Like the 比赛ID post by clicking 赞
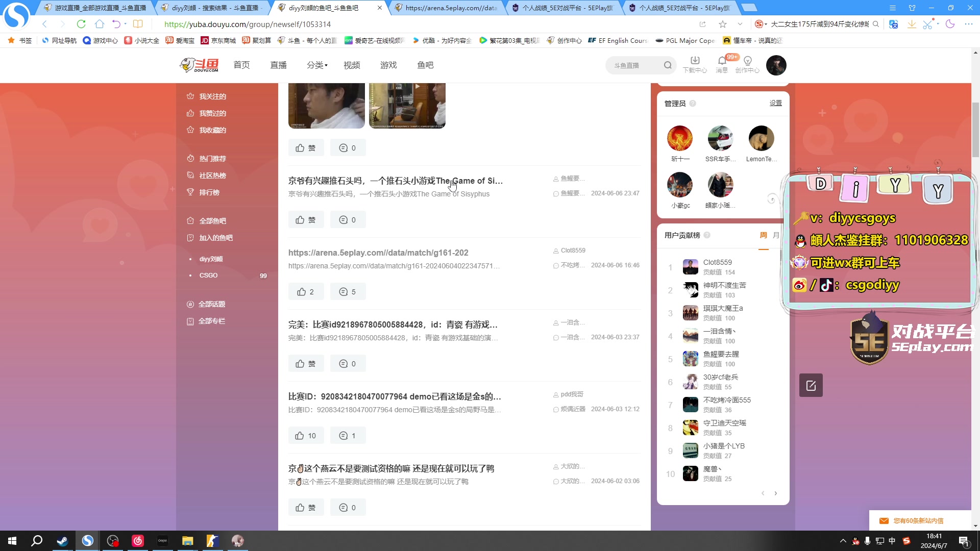Viewport: 980px width, 551px height. tap(306, 435)
